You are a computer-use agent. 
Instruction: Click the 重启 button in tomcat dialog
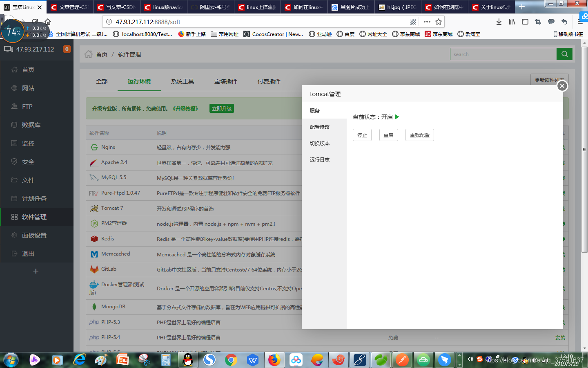point(388,135)
